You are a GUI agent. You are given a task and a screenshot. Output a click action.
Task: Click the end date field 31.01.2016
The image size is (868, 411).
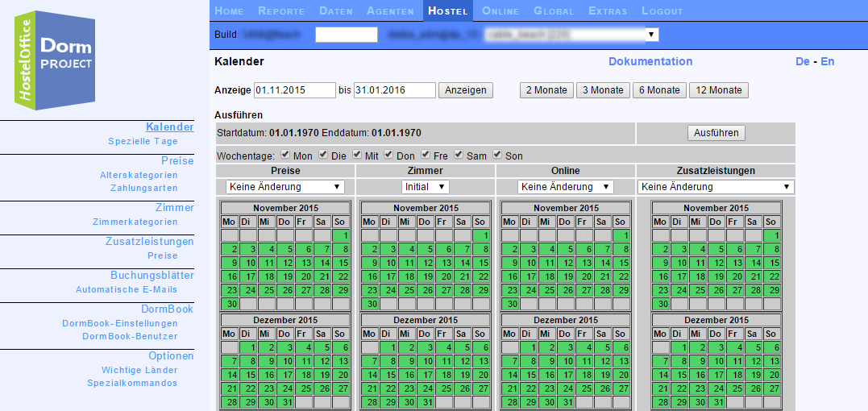tap(395, 90)
